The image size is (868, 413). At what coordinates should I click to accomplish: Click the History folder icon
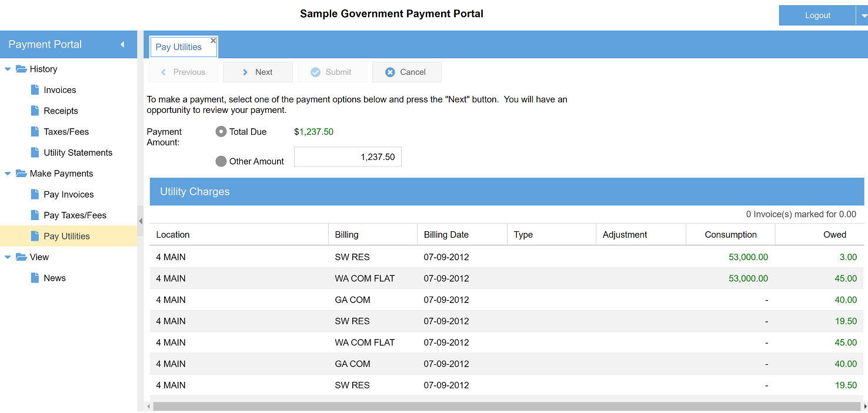coord(21,69)
